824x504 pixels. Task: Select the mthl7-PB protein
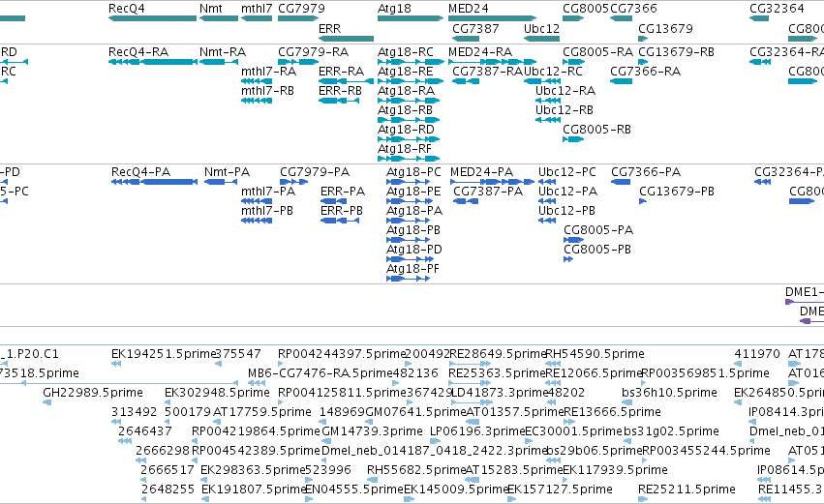coord(257,221)
